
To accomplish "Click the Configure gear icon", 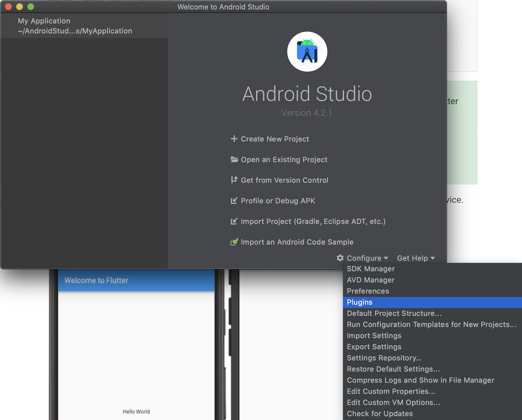I will pyautogui.click(x=340, y=258).
